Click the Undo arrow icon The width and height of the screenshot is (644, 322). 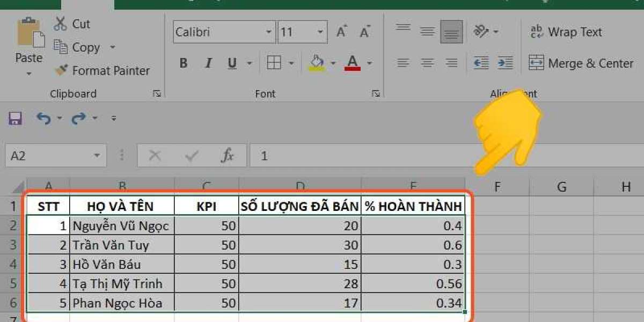click(x=43, y=118)
